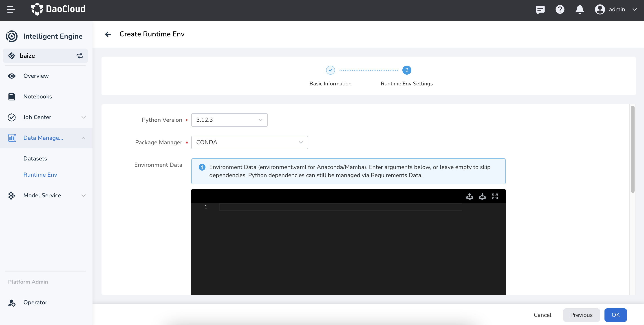Open the notifications bell
This screenshot has width=644, height=325.
point(580,9)
